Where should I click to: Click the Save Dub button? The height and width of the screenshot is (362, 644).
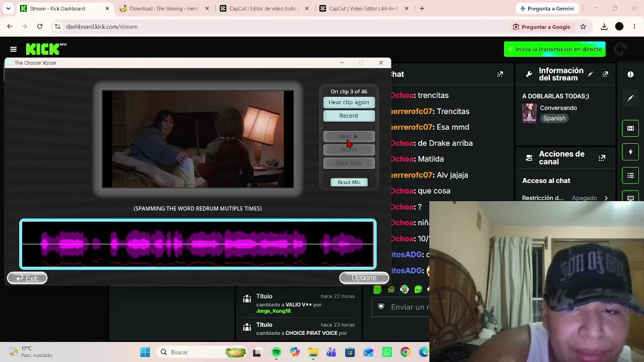pyautogui.click(x=349, y=163)
